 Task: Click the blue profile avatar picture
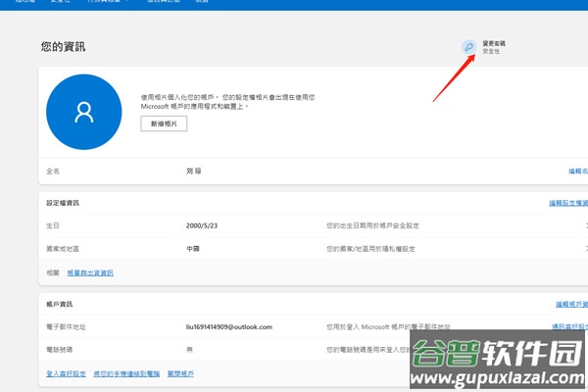[x=84, y=112]
